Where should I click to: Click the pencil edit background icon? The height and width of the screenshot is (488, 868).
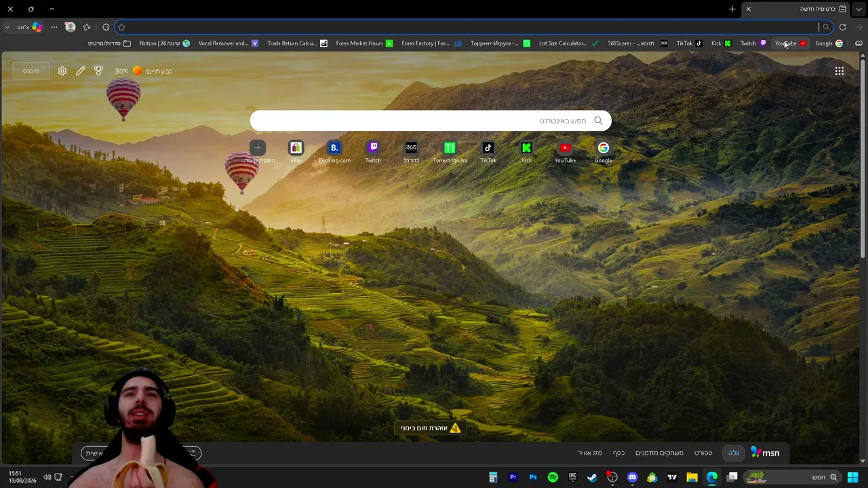pos(81,71)
